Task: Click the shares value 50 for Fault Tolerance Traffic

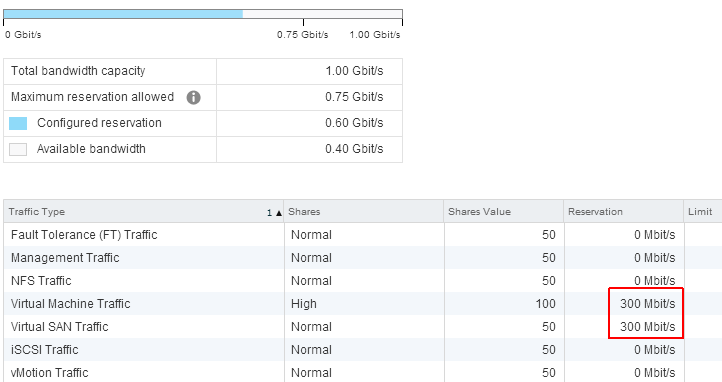Action: click(548, 235)
